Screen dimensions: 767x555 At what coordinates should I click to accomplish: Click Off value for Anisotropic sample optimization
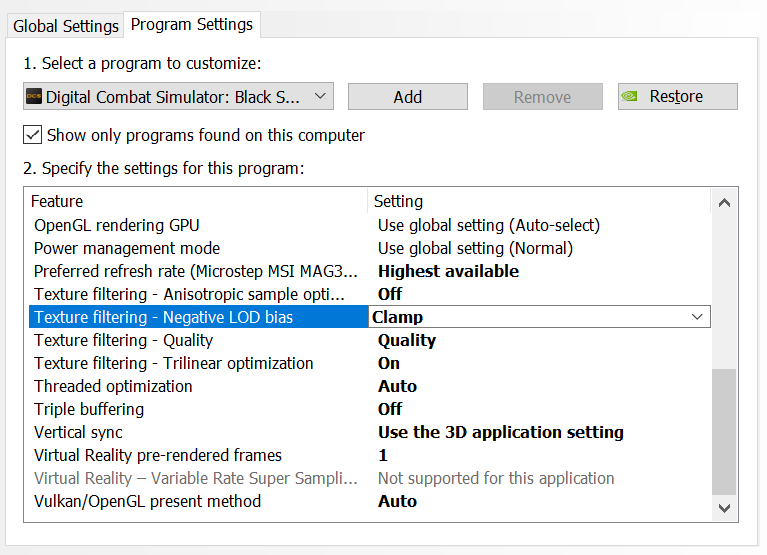click(390, 294)
